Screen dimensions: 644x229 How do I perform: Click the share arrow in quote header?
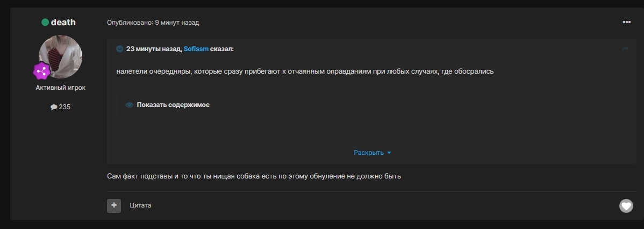[x=625, y=49]
